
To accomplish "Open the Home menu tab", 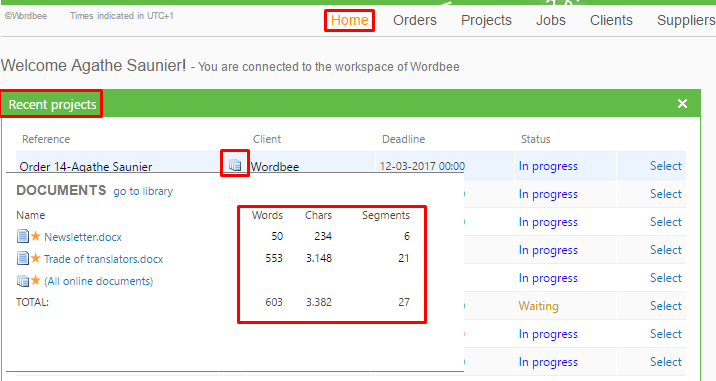I will tap(349, 20).
